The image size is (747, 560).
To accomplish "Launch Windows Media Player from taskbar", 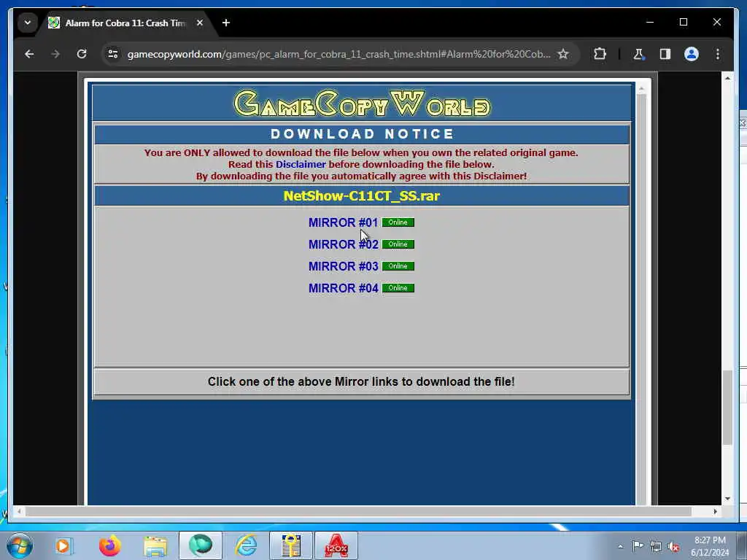I will (63, 545).
